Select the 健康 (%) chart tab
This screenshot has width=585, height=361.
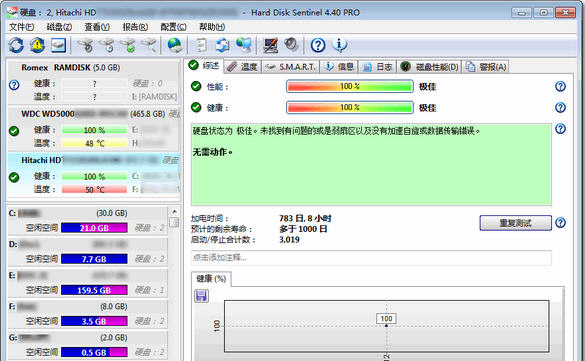pyautogui.click(x=211, y=279)
